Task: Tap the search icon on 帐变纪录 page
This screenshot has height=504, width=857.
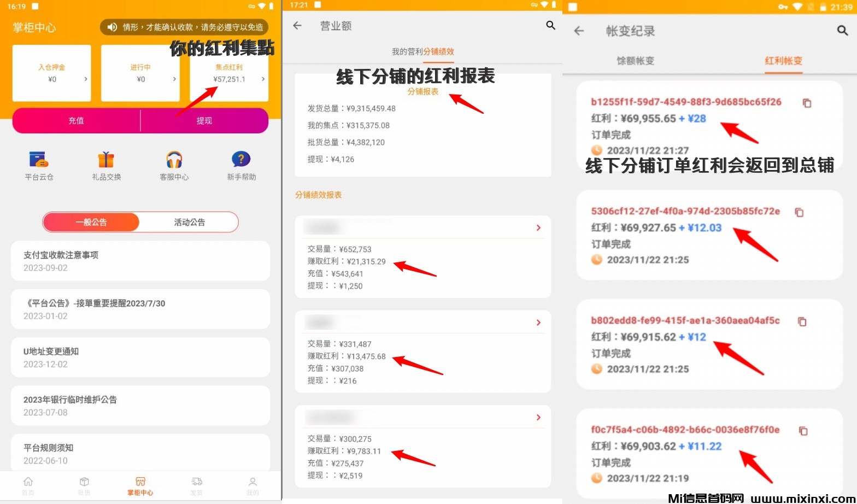Action: pyautogui.click(x=842, y=31)
